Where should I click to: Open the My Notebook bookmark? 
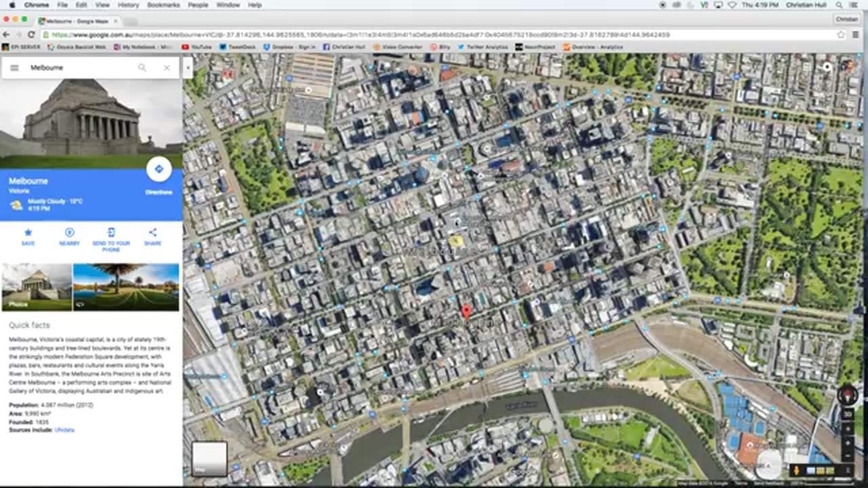pyautogui.click(x=143, y=47)
